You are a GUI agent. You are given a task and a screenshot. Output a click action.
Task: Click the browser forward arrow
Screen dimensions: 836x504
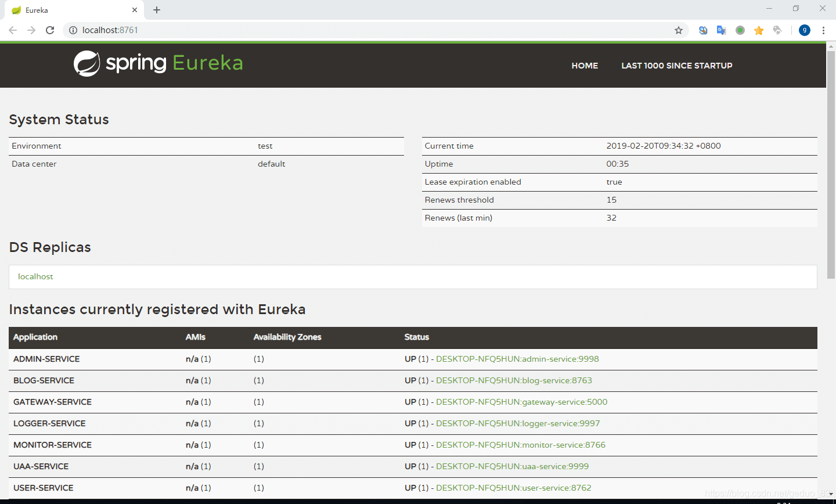pos(31,30)
